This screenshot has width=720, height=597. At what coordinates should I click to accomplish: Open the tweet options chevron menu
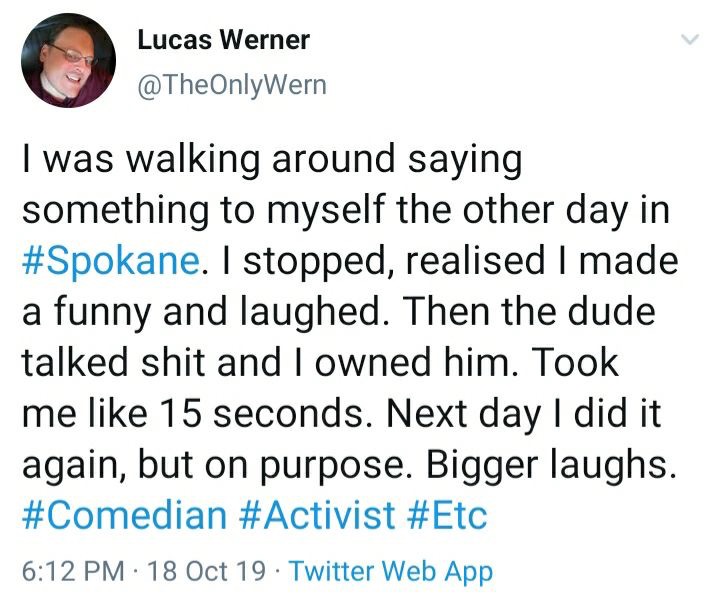click(x=690, y=39)
